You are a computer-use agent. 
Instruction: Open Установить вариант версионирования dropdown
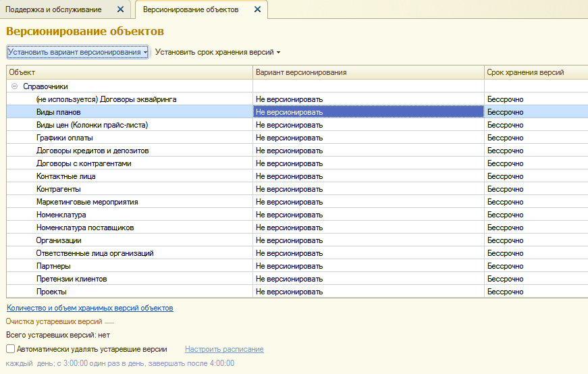[x=78, y=52]
